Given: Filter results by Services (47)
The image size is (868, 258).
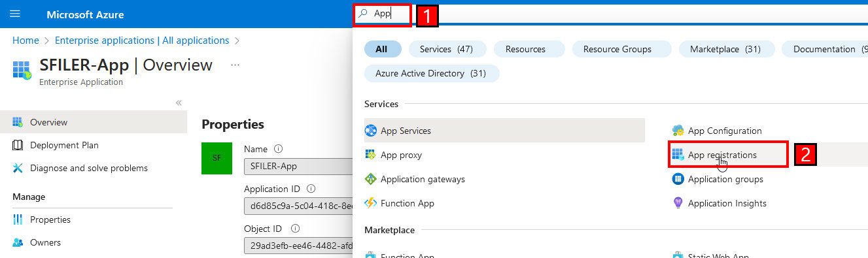Looking at the screenshot, I should [447, 49].
